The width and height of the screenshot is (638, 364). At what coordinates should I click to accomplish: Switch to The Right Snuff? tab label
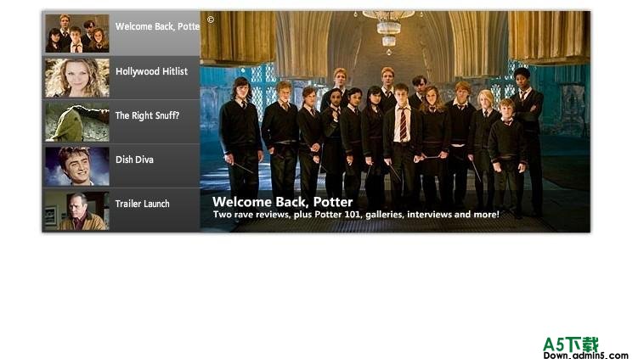pos(147,115)
